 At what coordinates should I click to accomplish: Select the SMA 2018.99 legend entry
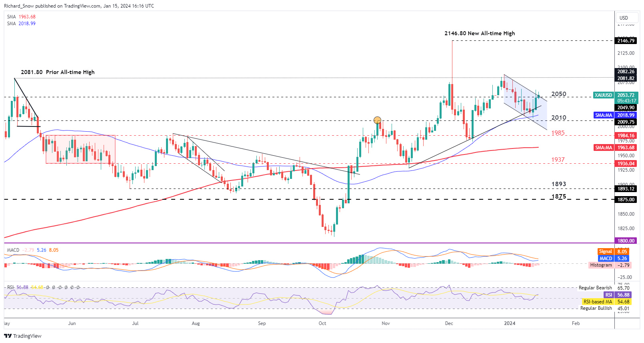[21, 24]
